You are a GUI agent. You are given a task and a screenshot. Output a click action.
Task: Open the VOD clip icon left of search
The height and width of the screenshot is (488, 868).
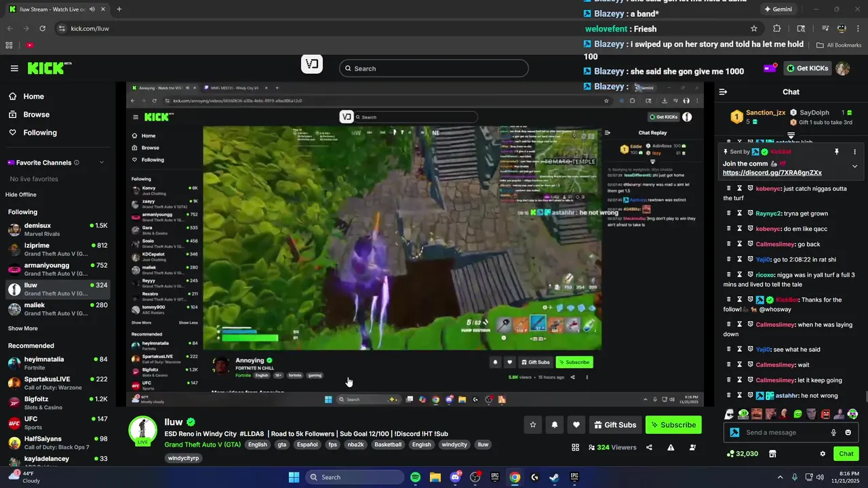pyautogui.click(x=312, y=64)
